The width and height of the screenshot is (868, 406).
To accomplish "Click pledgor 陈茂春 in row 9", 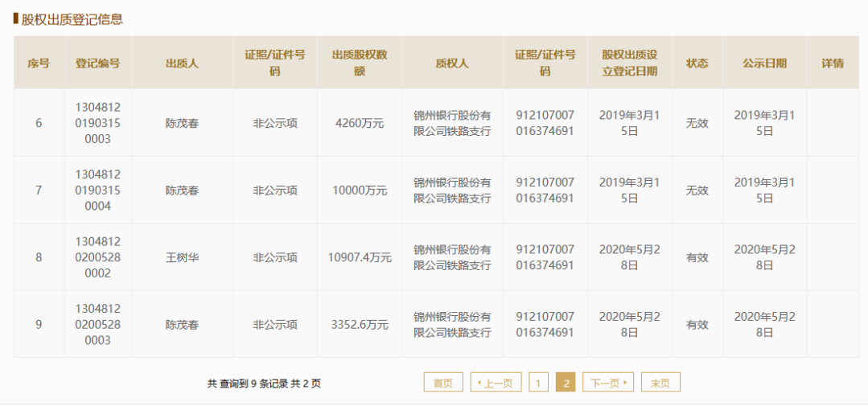I will coord(182,325).
